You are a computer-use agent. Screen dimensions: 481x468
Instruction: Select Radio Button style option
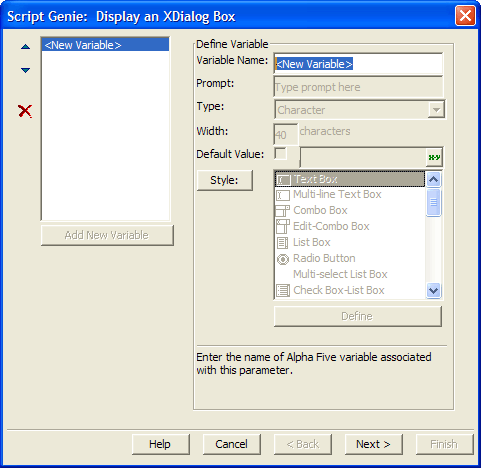tap(350, 258)
